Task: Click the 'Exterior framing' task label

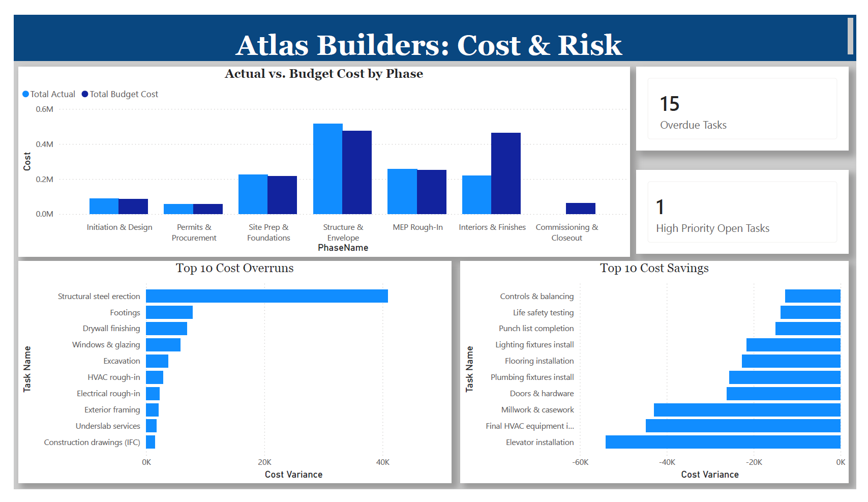Action: [x=112, y=410]
